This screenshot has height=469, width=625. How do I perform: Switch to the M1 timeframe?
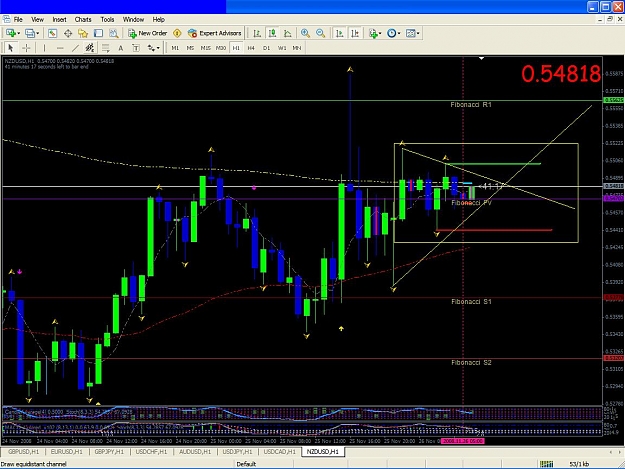(175, 48)
